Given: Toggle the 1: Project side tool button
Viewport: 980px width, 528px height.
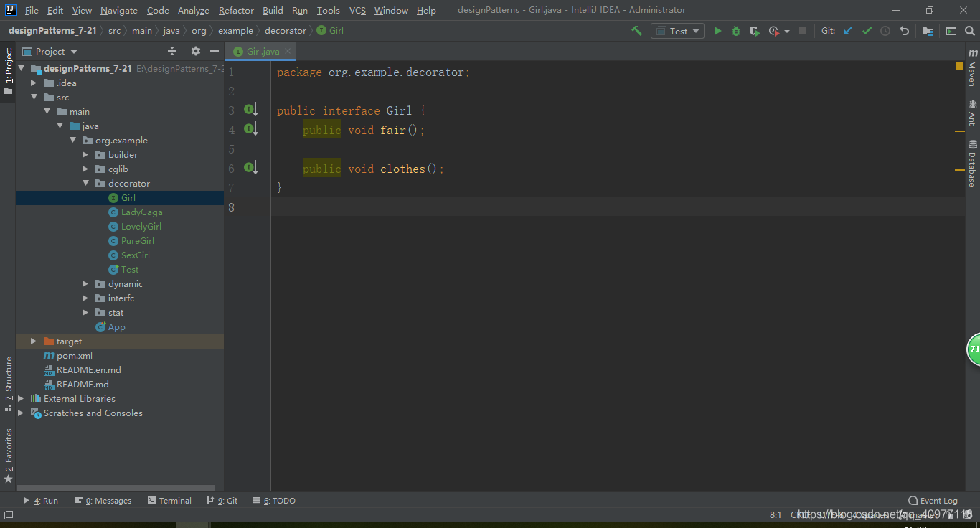Looking at the screenshot, I should click(x=8, y=72).
